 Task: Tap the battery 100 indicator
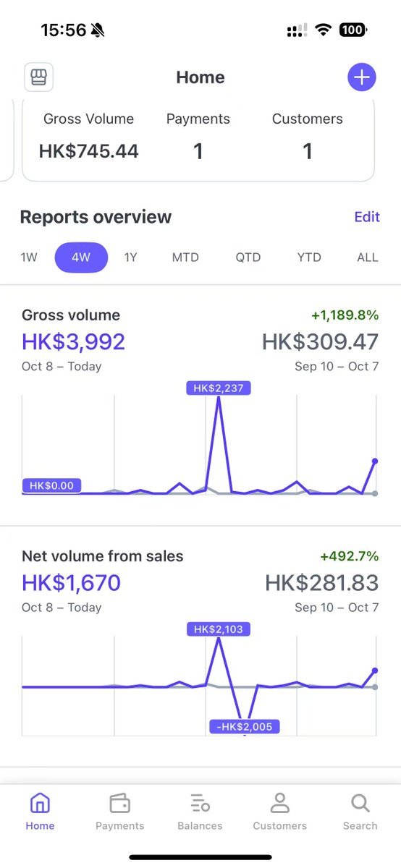coord(353,30)
